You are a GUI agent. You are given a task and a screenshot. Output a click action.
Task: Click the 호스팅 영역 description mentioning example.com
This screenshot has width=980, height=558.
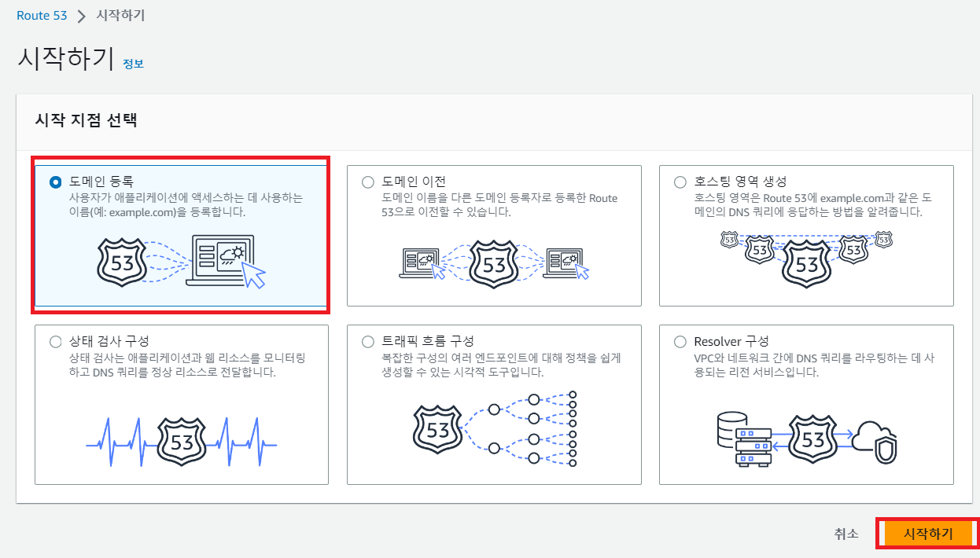[813, 205]
